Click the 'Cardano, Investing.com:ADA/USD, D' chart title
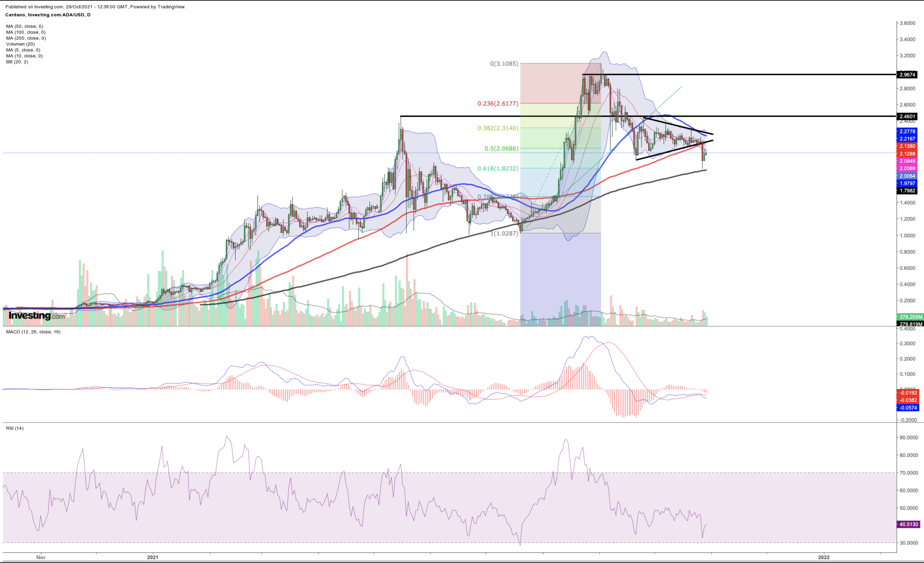 pos(48,15)
